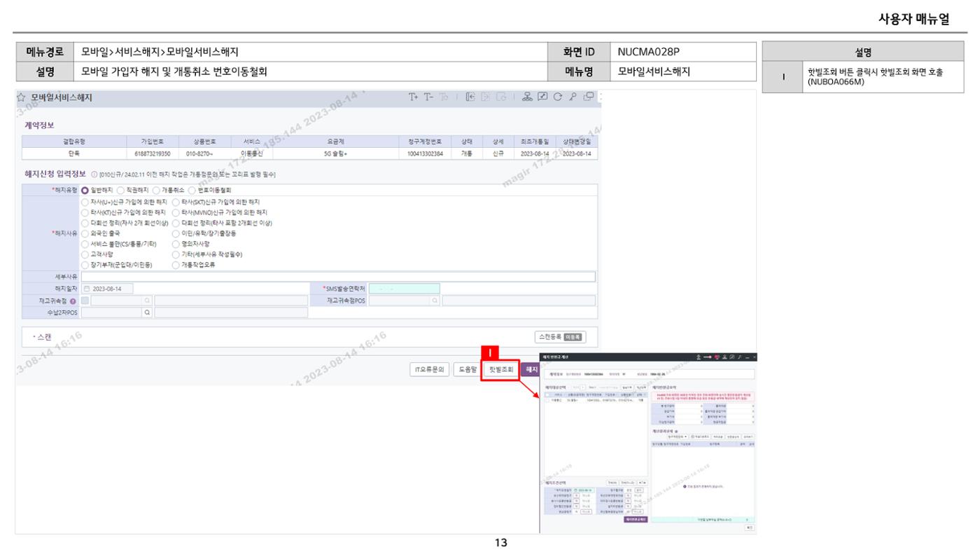The height and width of the screenshot is (552, 980).
Task: Click the 도움말 help button
Action: [x=465, y=369]
